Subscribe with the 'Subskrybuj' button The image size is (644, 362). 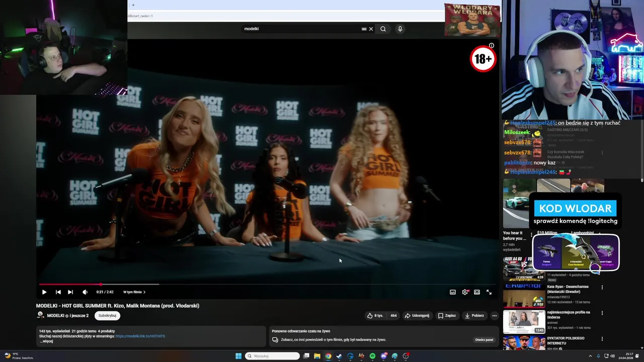(107, 316)
